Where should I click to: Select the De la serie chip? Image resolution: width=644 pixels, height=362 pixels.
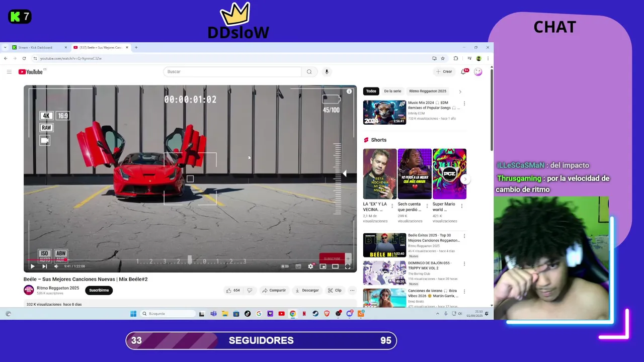coord(392,91)
